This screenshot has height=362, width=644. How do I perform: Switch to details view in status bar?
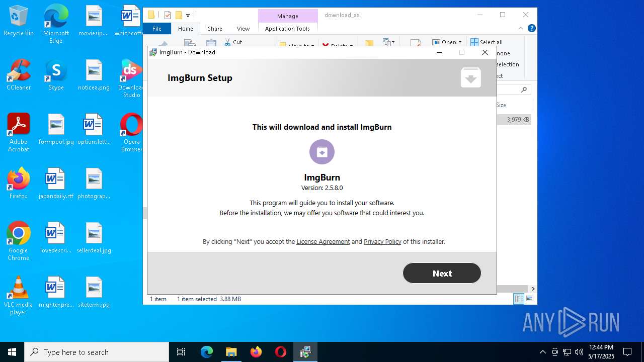coord(519,299)
